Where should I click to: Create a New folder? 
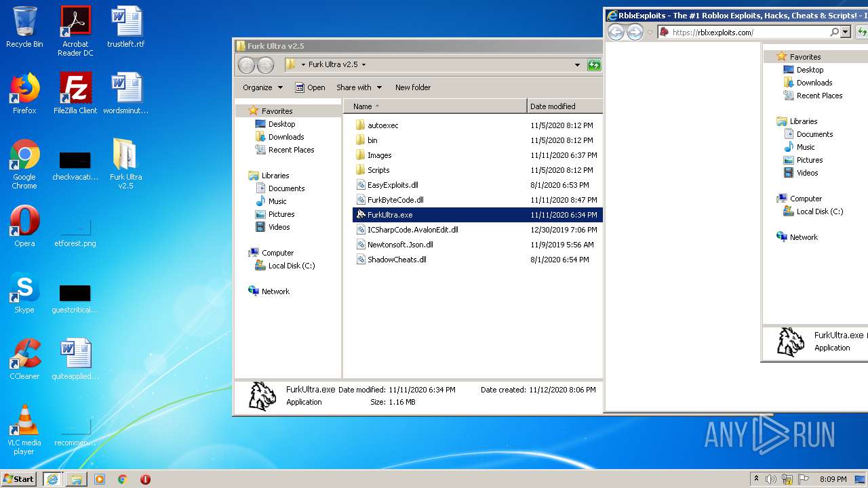pyautogui.click(x=413, y=87)
